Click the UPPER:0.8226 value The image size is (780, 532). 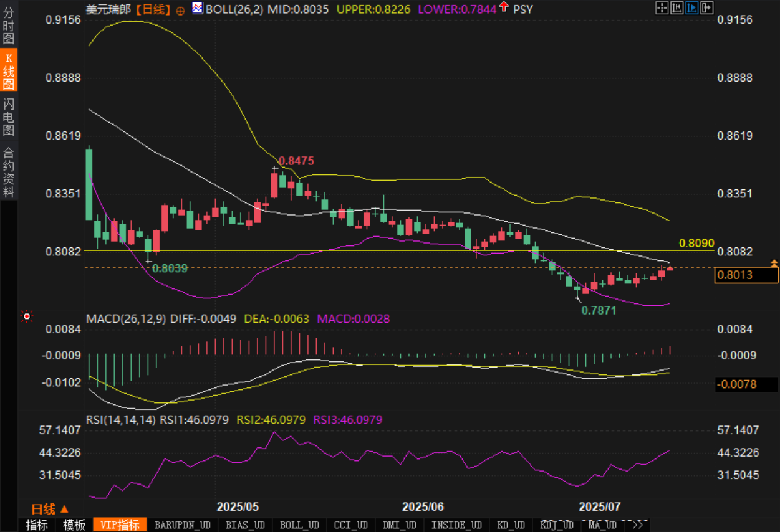pyautogui.click(x=374, y=9)
